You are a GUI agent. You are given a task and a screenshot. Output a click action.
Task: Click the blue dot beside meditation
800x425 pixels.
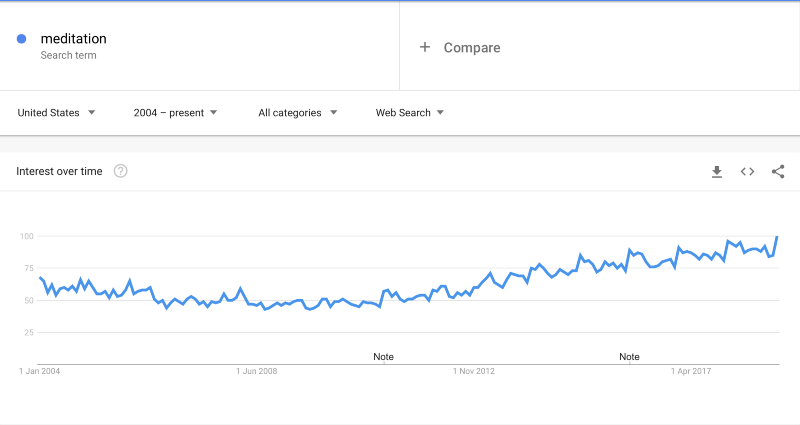pos(22,40)
